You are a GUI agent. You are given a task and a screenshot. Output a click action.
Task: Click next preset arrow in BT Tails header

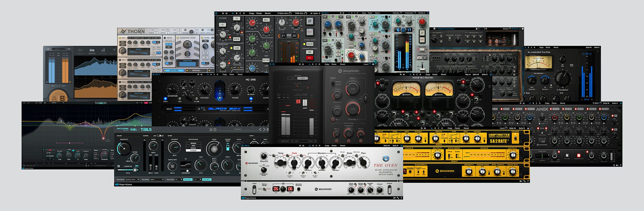264,129
